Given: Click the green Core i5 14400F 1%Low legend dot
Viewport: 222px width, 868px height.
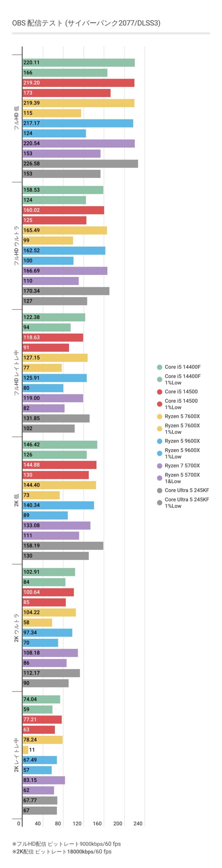Looking at the screenshot, I should pyautogui.click(x=159, y=379).
